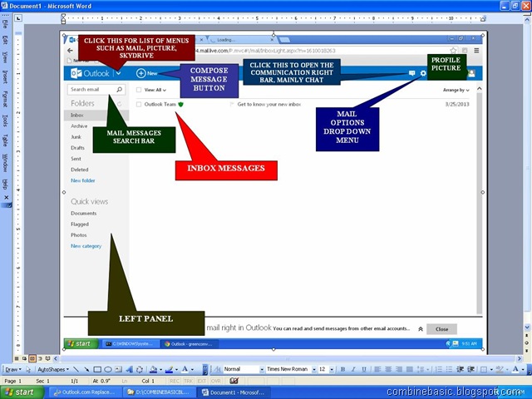The width and height of the screenshot is (532, 399).
Task: Increase paragraph indent
Action: coord(470,369)
